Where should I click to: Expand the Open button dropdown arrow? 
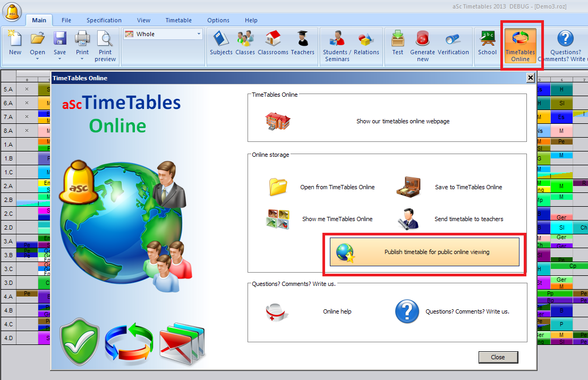click(x=38, y=59)
